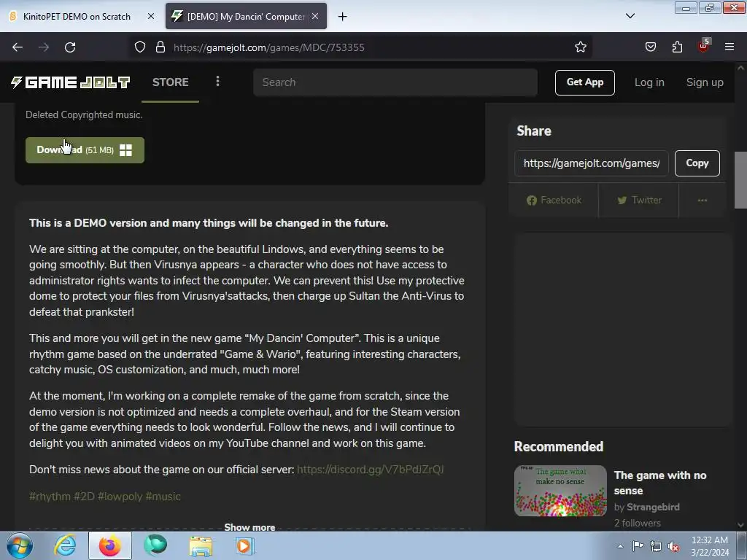Open the system clock showing 12:32 AM
This screenshot has height=560, width=747.
(710, 546)
